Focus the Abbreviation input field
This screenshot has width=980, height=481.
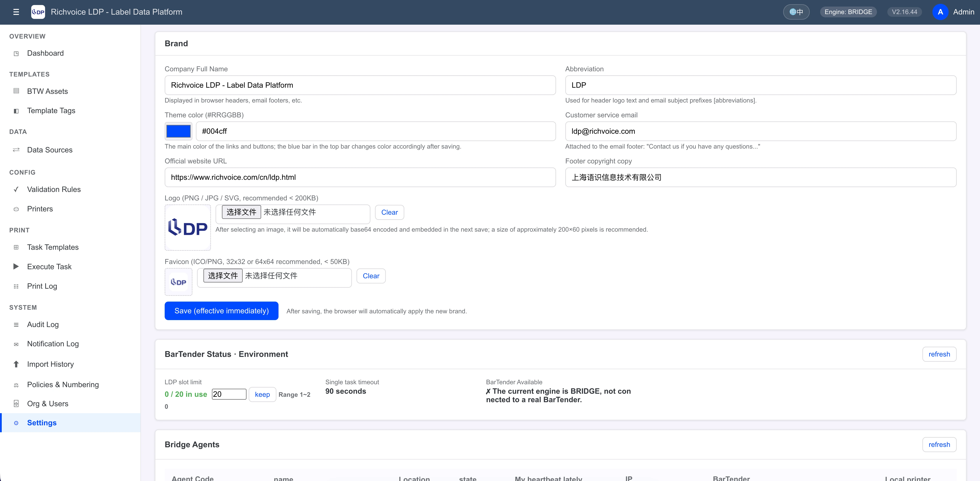tap(760, 85)
